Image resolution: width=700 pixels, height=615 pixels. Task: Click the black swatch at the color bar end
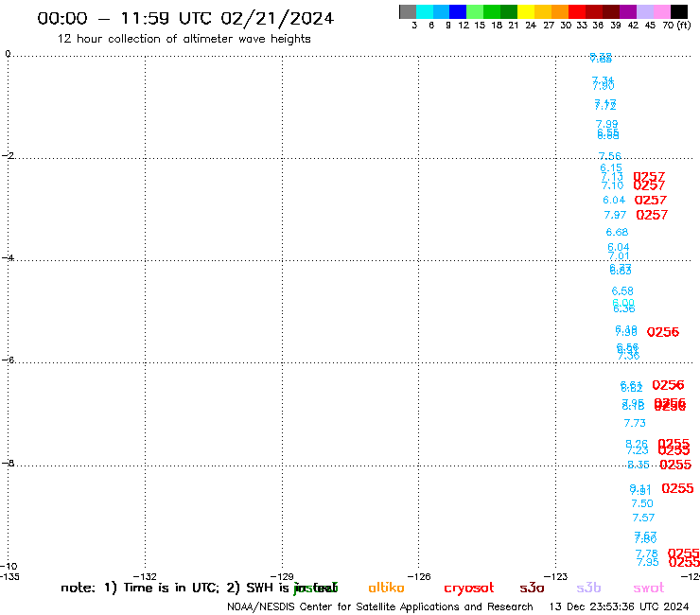click(679, 11)
